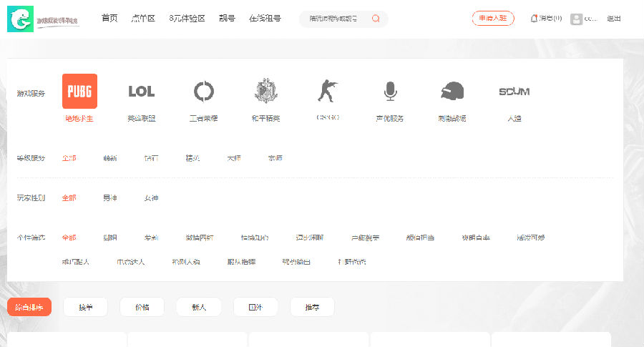Click the search magnifier icon
The height and width of the screenshot is (347, 644).
(x=376, y=19)
